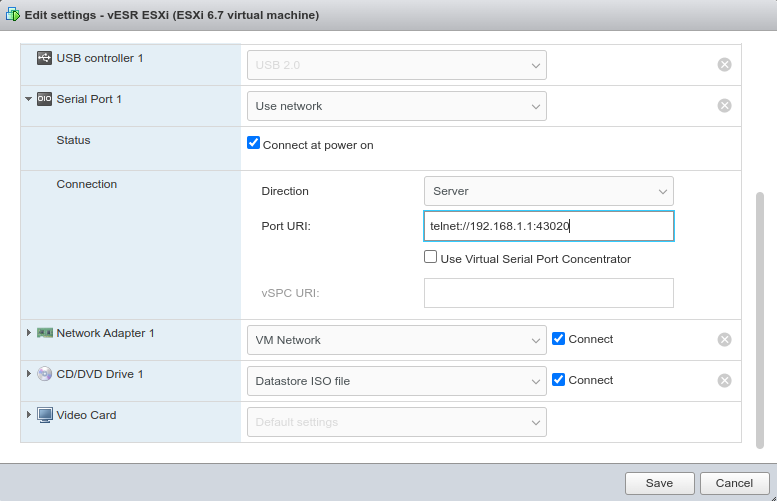Expand the Network Adapter 1 section
Screen dimensions: 777x501
coord(29,333)
